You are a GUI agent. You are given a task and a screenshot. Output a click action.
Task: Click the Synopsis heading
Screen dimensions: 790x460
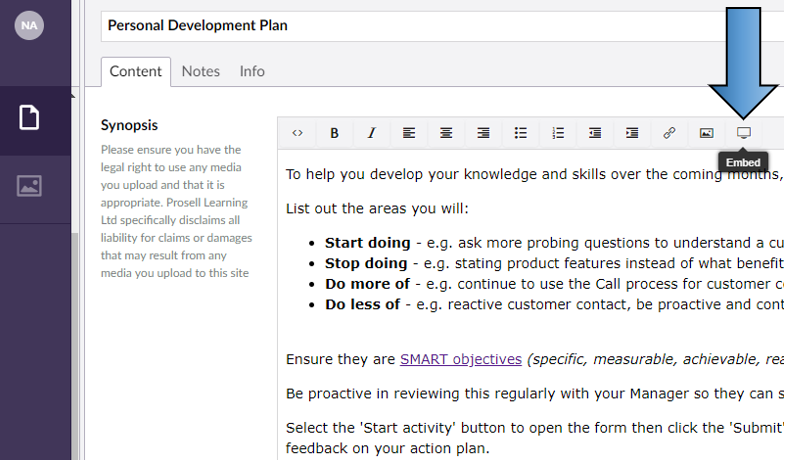coord(129,125)
